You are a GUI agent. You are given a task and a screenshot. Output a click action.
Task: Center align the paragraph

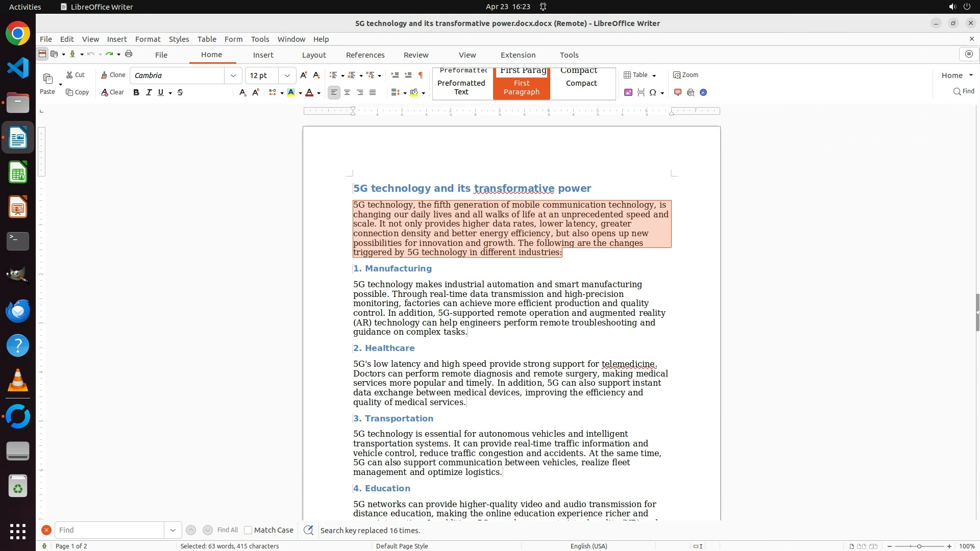[x=347, y=92]
